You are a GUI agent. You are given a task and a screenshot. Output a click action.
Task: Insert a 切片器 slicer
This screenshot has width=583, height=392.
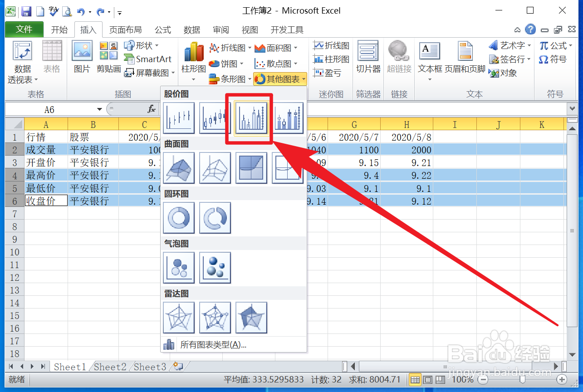click(368, 58)
